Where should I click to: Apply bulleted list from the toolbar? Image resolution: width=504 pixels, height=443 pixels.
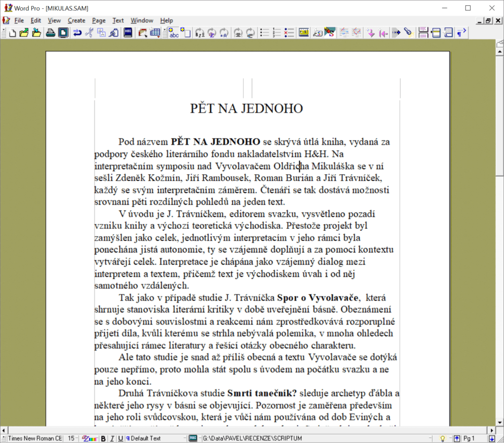(x=265, y=33)
